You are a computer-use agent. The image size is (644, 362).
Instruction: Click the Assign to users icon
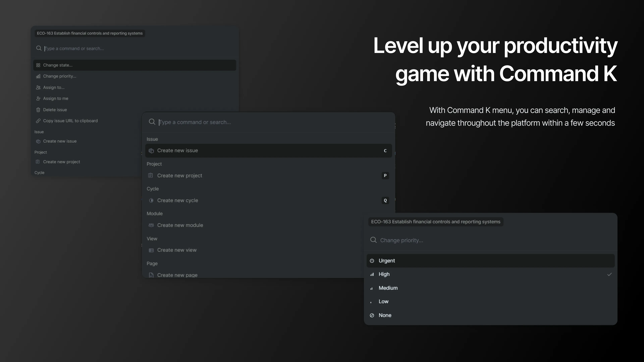38,87
